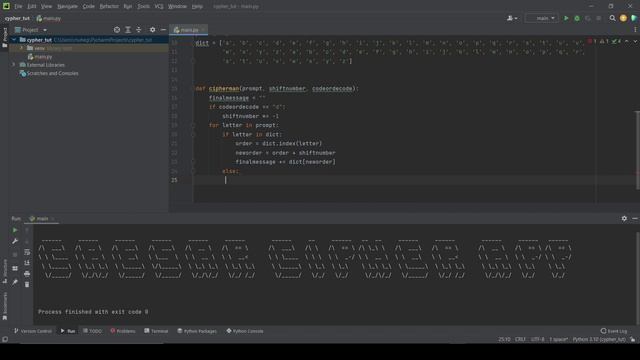
Task: Toggle the Run tool window button
Action: click(68, 331)
